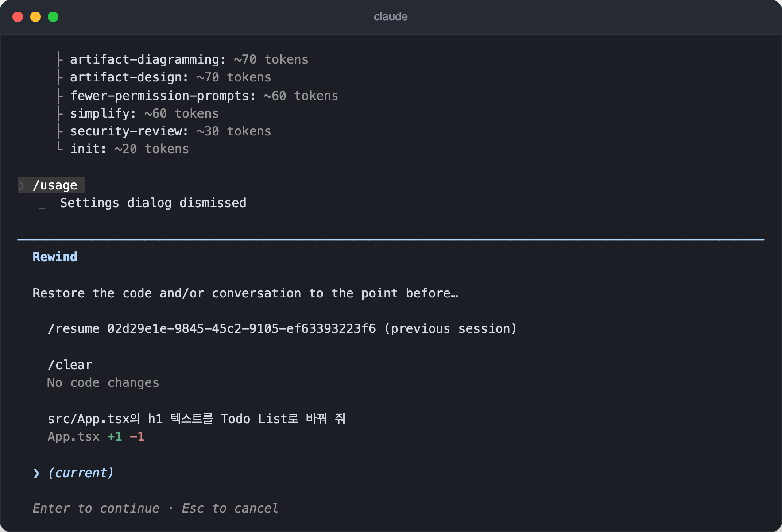Image resolution: width=782 pixels, height=532 pixels.
Task: Click the No code changes label
Action: click(103, 383)
